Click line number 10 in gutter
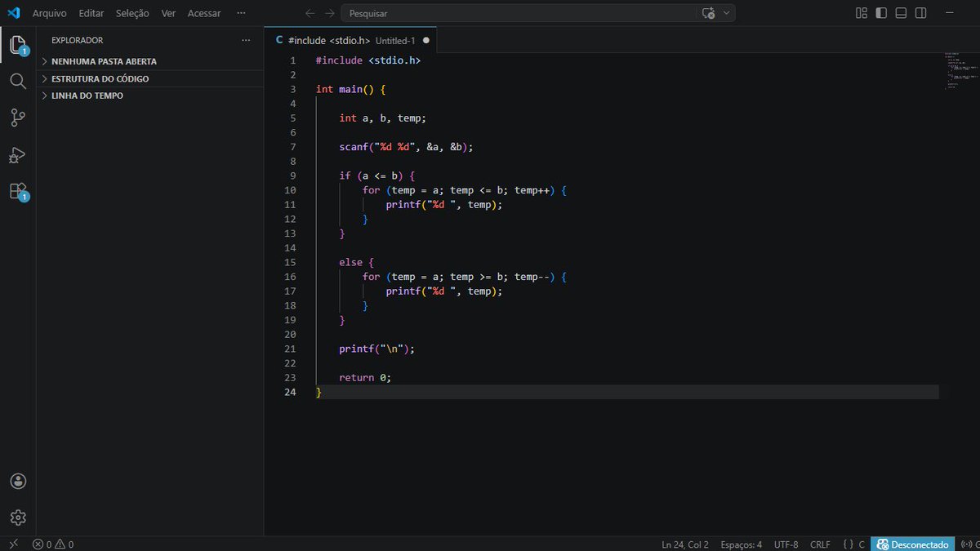980x551 pixels. point(290,190)
